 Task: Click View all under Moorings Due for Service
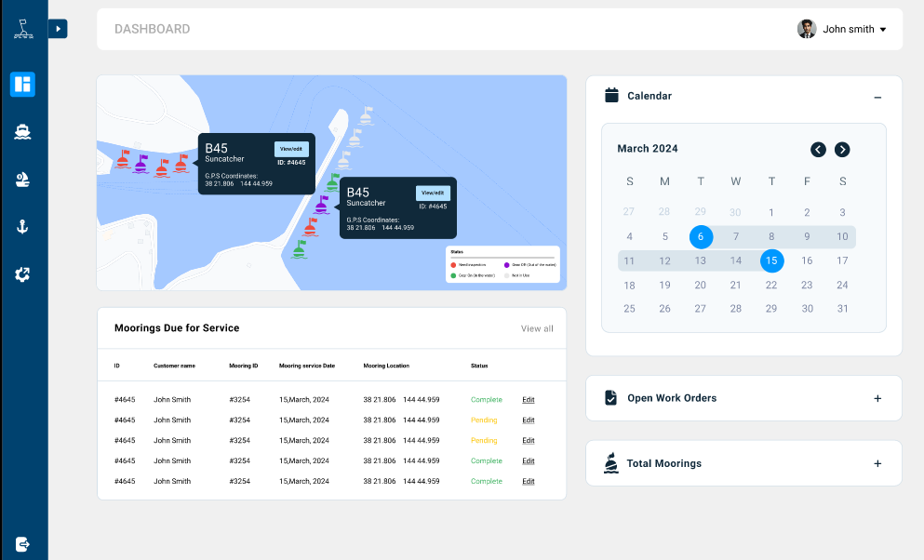(x=537, y=328)
